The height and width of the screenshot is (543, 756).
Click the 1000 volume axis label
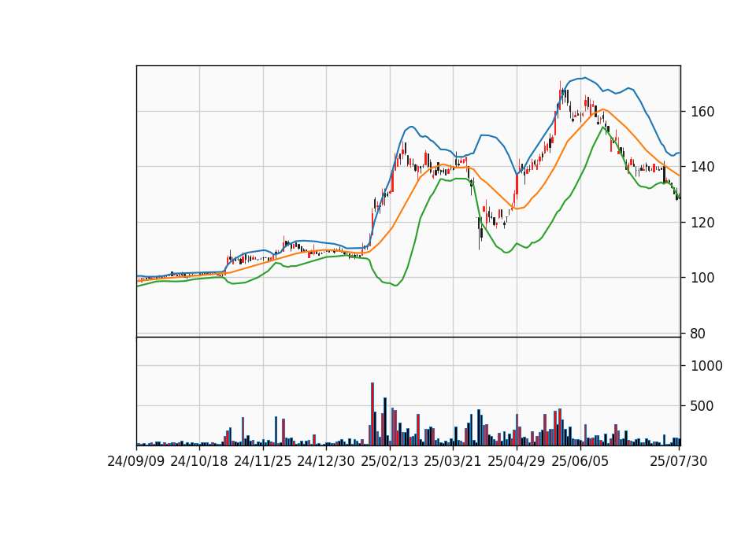click(x=706, y=366)
